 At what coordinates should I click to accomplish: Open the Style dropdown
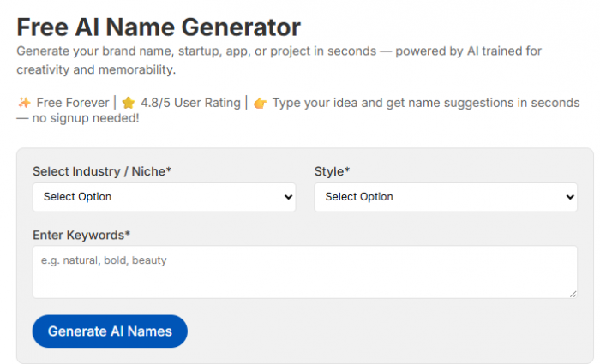tap(445, 197)
